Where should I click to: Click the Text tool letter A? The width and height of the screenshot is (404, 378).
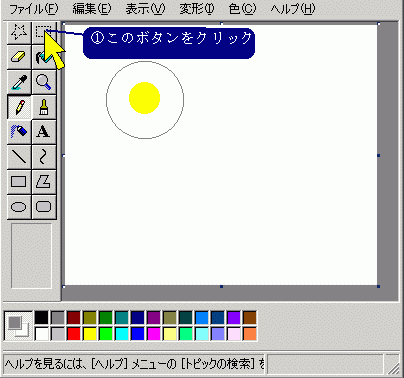click(x=44, y=132)
